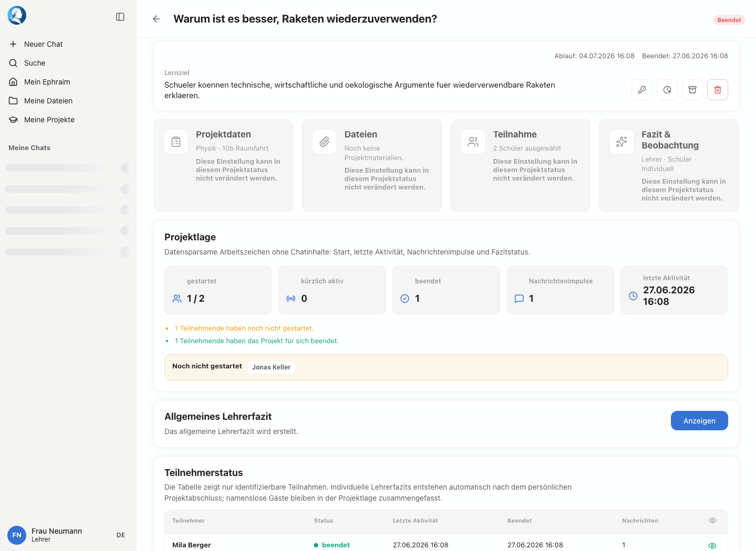Click the Projektdaten clipboard icon
Image resolution: width=756 pixels, height=551 pixels.
pyautogui.click(x=176, y=142)
